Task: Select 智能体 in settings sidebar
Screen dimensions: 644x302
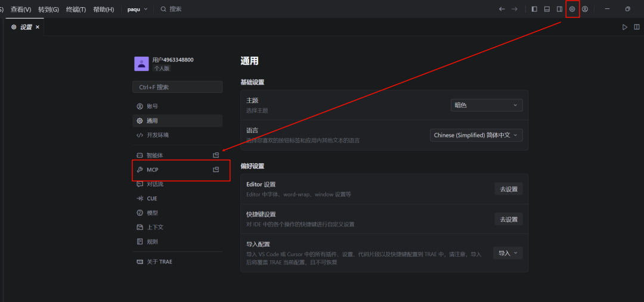Action: (178, 155)
